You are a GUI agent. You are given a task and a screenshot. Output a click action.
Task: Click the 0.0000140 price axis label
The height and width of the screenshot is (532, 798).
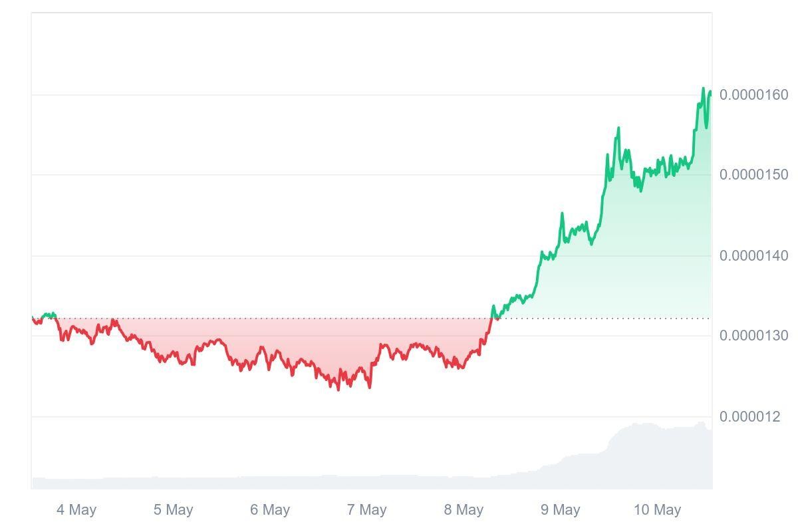click(x=754, y=256)
